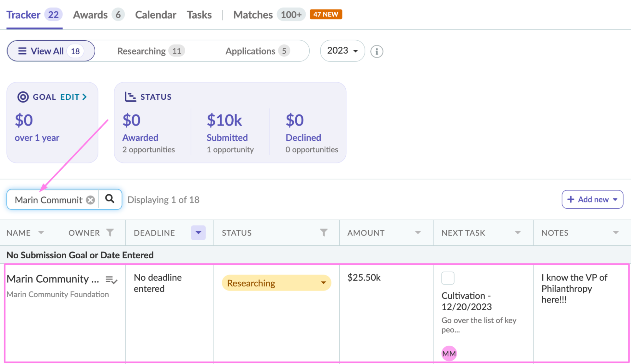The image size is (631, 364).
Task: Click the Owner column filter icon
Action: click(110, 232)
